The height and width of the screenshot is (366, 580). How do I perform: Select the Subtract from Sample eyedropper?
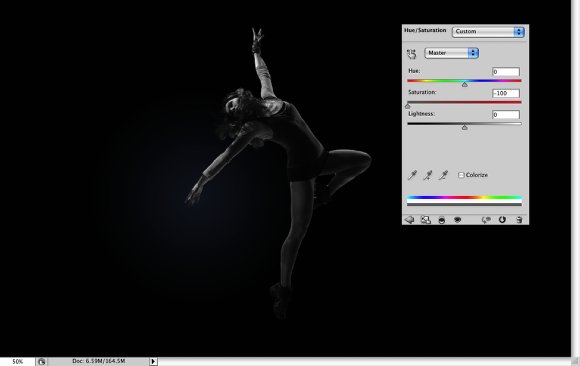pos(444,175)
